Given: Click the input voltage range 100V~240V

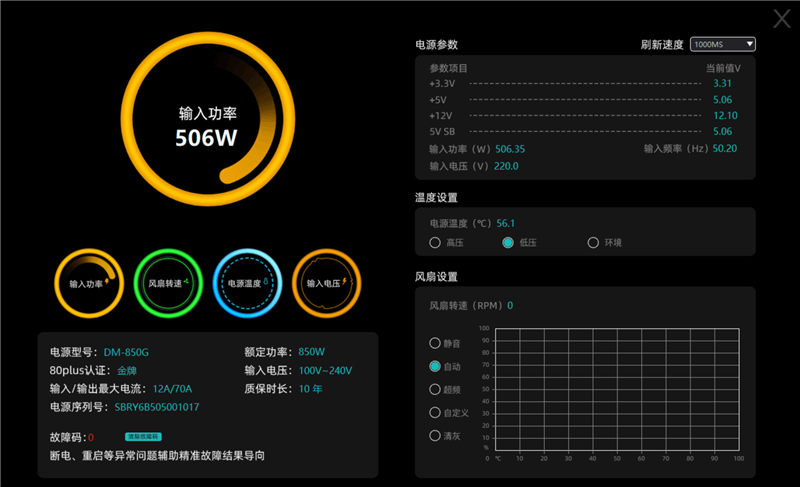Looking at the screenshot, I should (326, 371).
